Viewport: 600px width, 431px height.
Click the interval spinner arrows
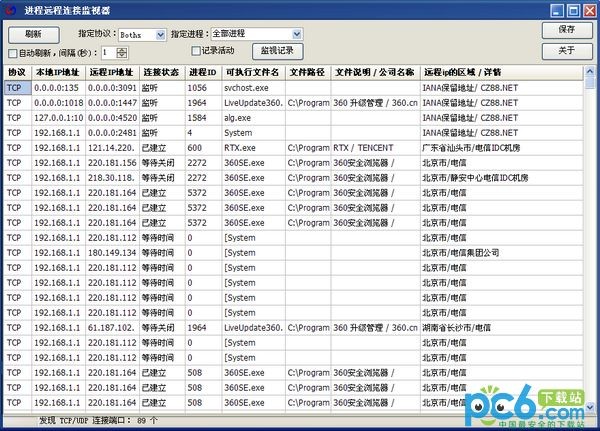(122, 52)
